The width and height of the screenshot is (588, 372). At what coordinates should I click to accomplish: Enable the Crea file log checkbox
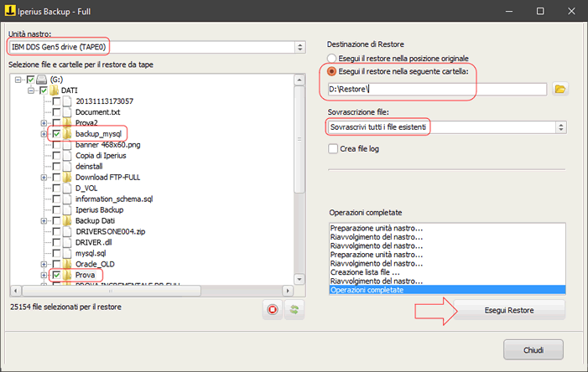tap(333, 148)
